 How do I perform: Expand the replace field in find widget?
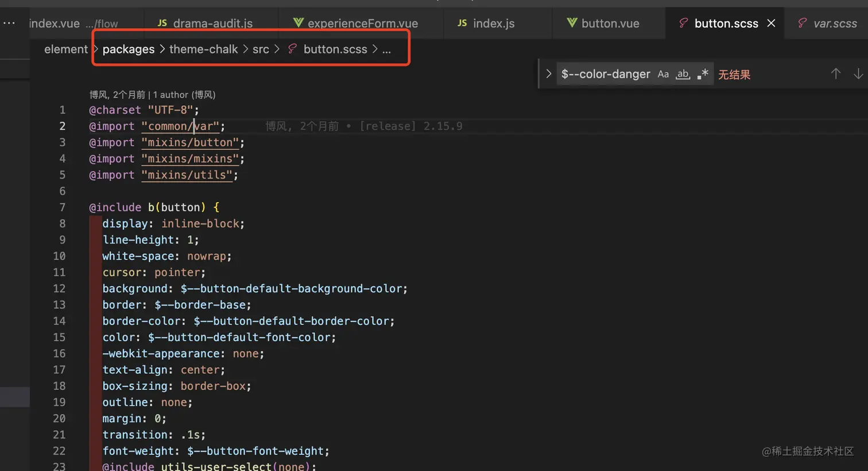(548, 74)
